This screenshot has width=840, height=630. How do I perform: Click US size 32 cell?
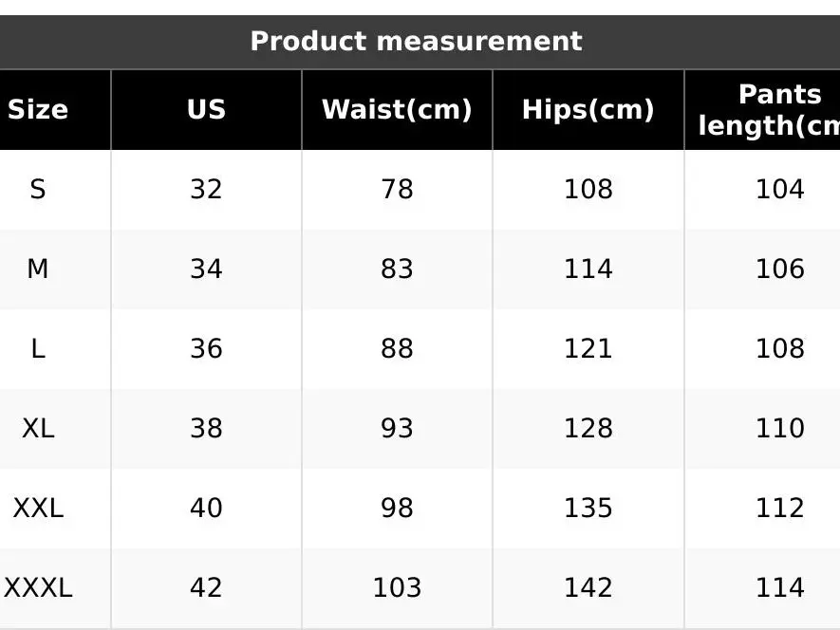point(206,190)
